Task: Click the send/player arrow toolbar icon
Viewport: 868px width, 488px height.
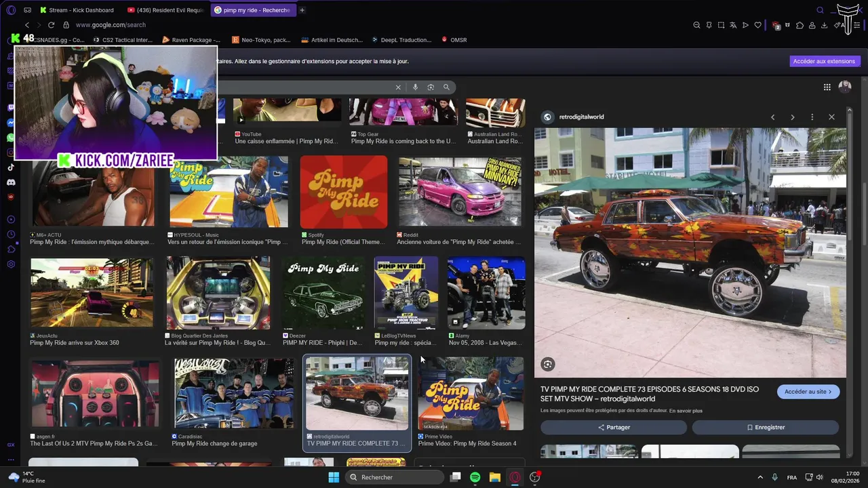Action: (745, 25)
